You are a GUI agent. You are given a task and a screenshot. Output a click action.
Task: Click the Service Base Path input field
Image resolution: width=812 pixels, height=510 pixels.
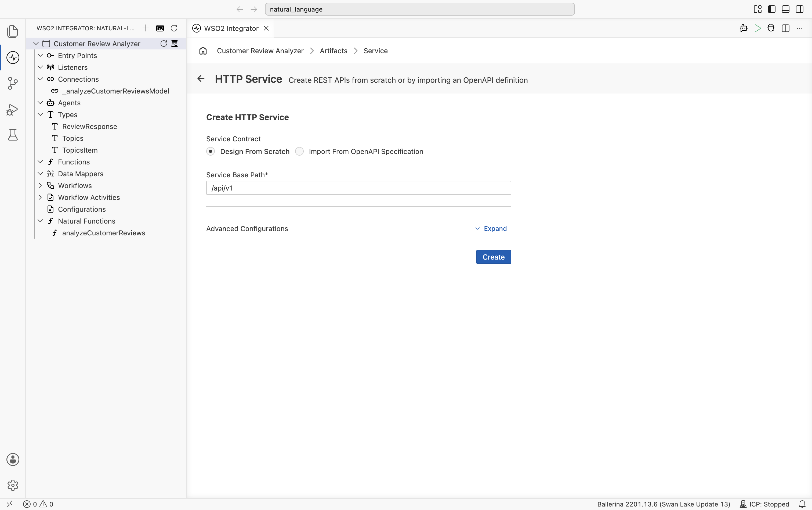358,188
